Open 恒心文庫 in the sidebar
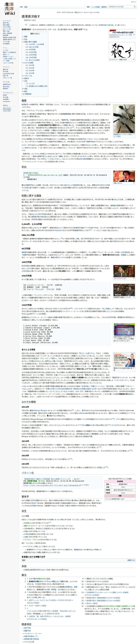This screenshot has height=644, width=138. pos(5,97)
